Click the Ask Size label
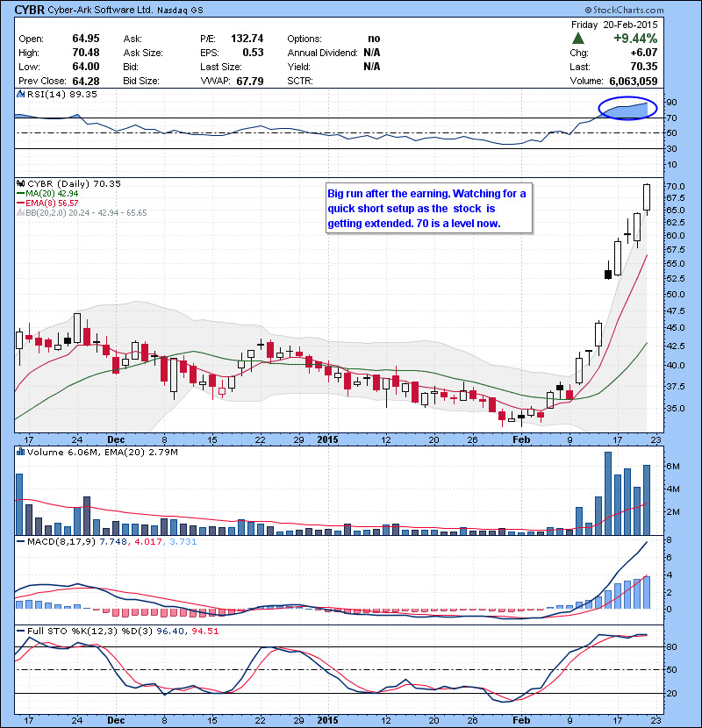Screen dimensions: 702x728 coord(143,53)
